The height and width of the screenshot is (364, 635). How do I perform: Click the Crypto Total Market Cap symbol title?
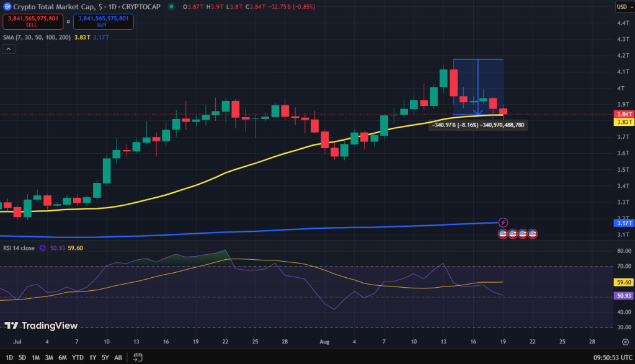click(x=87, y=6)
